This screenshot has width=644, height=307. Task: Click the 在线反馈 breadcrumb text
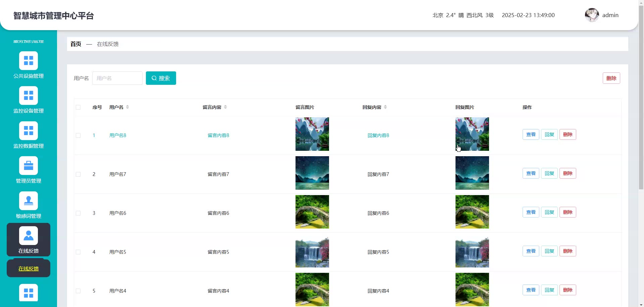[108, 44]
